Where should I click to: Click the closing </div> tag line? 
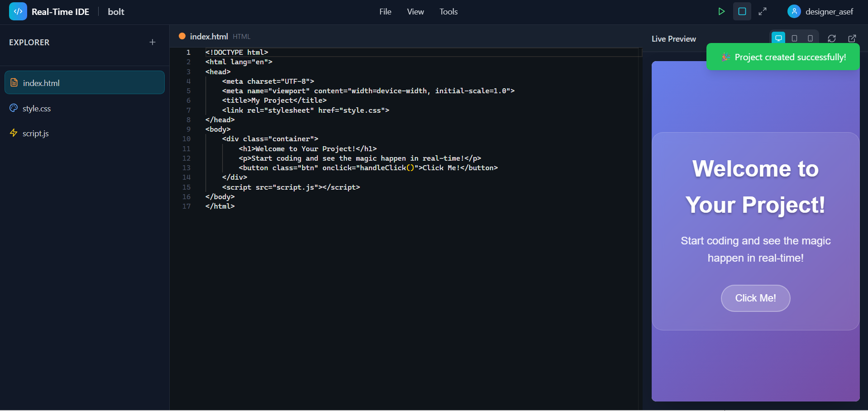click(x=234, y=177)
